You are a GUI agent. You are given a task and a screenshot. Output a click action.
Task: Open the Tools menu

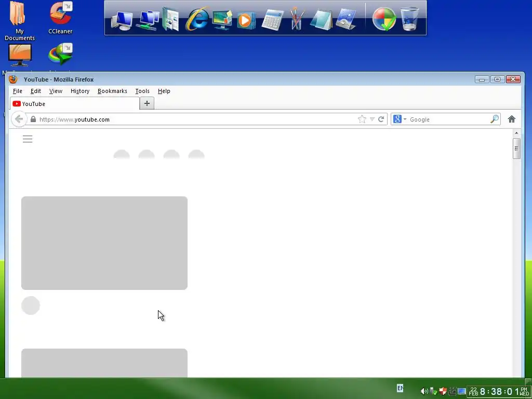142,91
